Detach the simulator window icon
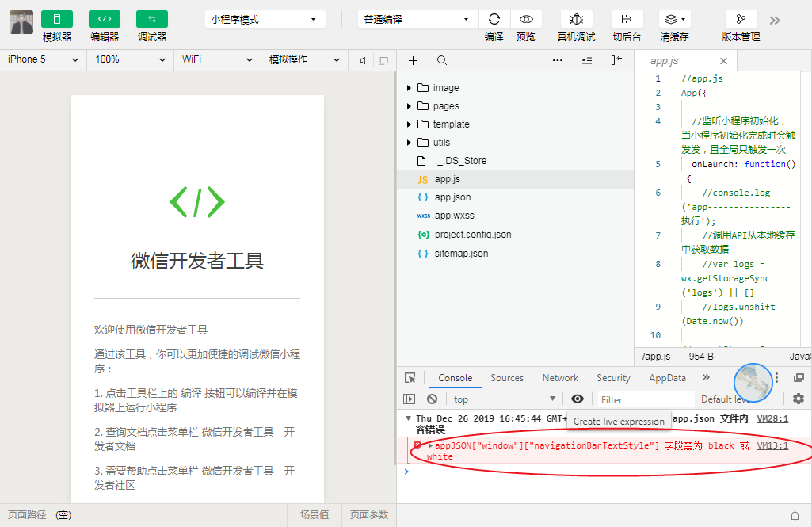Viewport: 812px width, 527px height. 383,61
